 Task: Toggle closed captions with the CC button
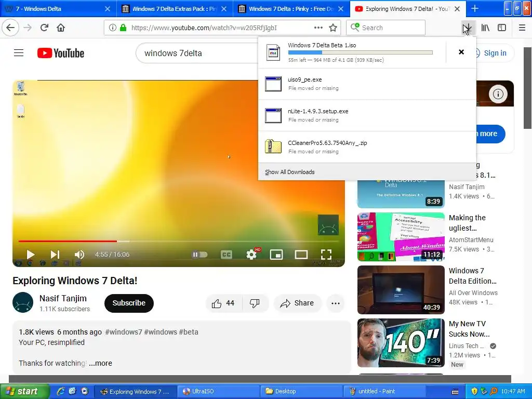(227, 255)
